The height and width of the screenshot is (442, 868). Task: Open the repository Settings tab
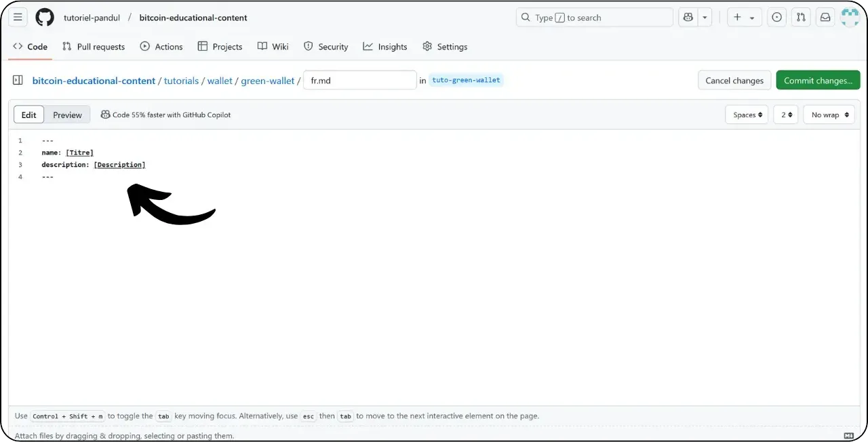pos(445,46)
